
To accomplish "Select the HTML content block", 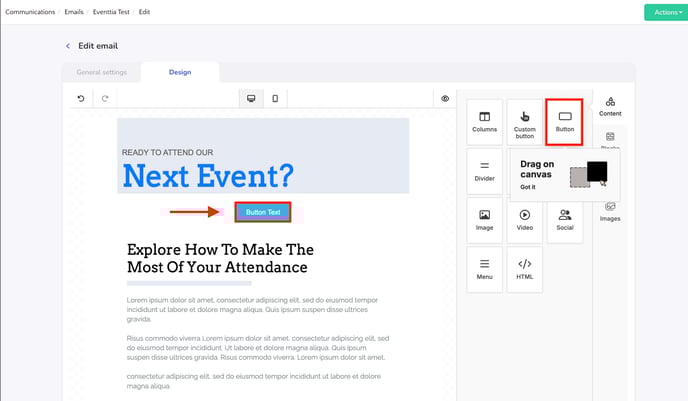I will pyautogui.click(x=525, y=269).
